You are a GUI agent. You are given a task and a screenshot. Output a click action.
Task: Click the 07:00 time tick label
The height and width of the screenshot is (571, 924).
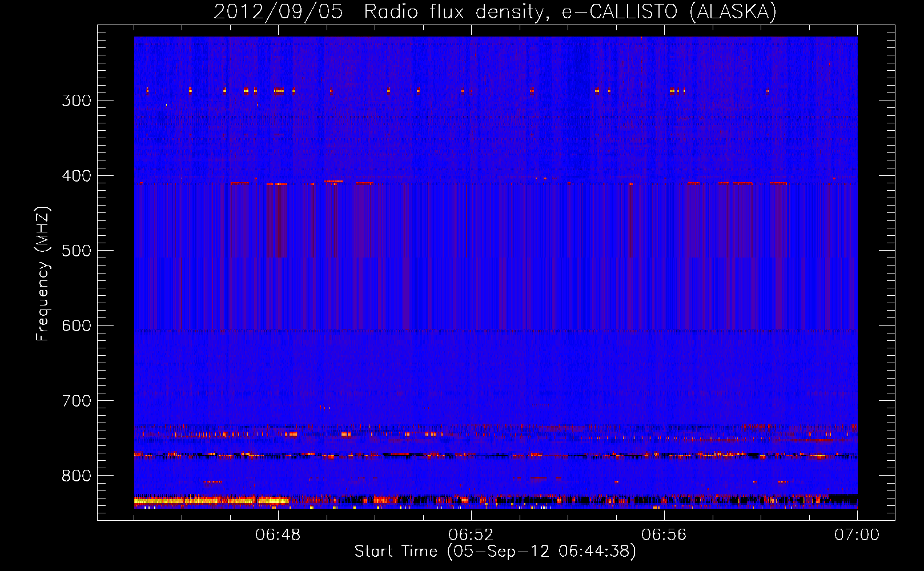pyautogui.click(x=857, y=535)
